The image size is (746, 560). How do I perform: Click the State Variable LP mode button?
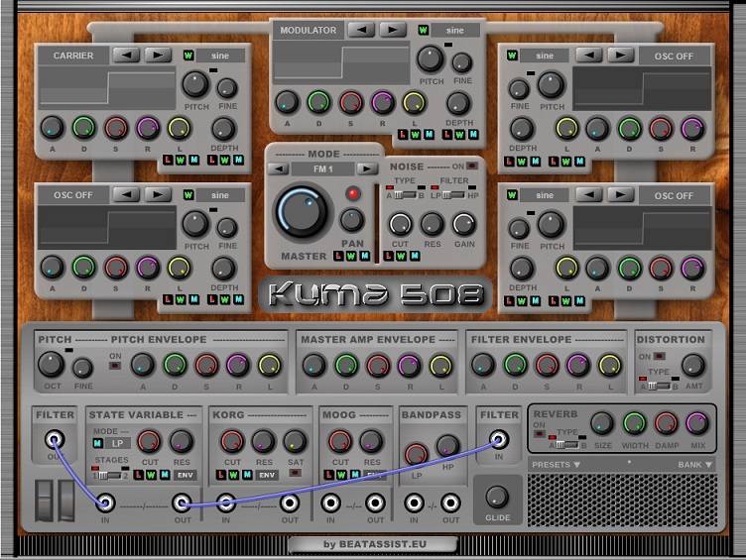(117, 443)
